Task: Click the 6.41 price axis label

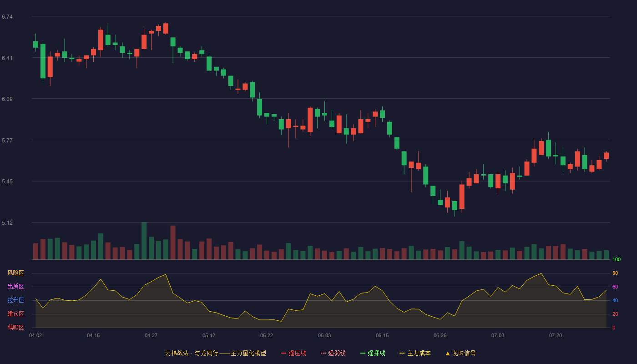Action: click(7, 58)
